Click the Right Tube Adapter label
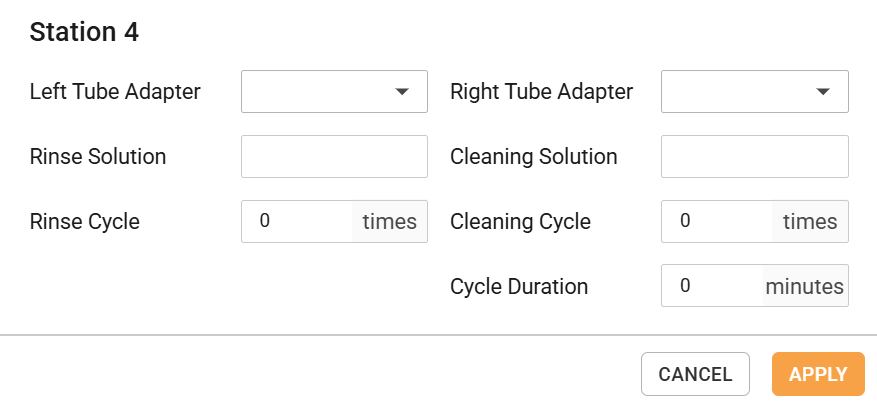Screen dimensions: 877x406 [x=541, y=92]
